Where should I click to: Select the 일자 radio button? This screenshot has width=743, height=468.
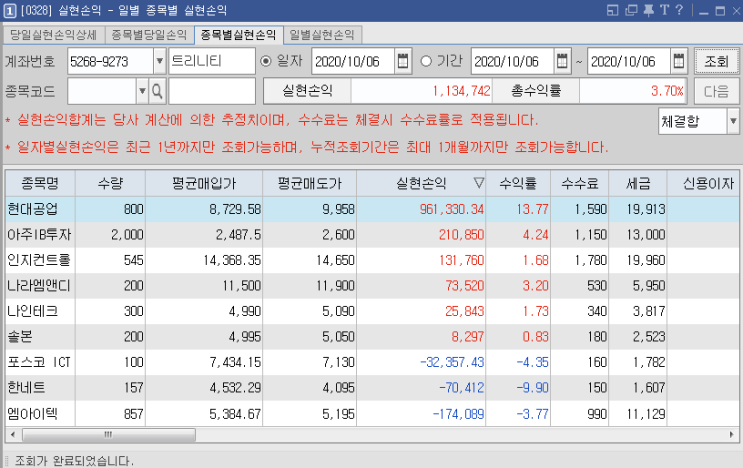(x=266, y=61)
